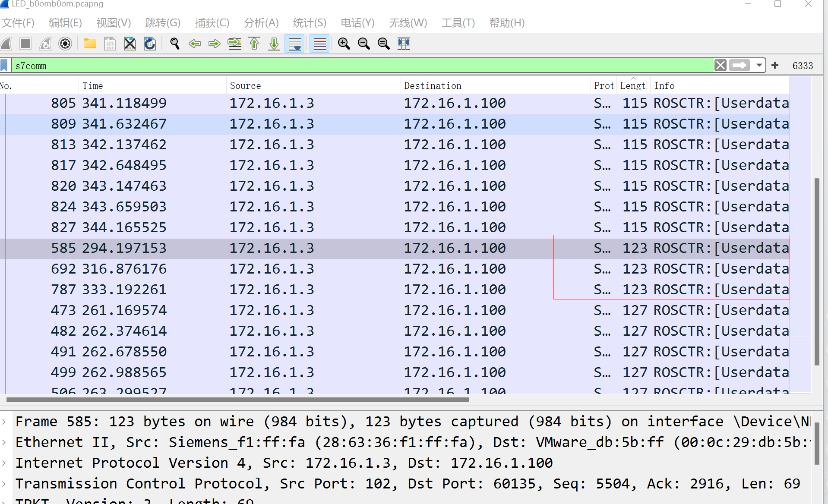Sort by the Length column header
This screenshot has width=828, height=504.
(x=633, y=85)
